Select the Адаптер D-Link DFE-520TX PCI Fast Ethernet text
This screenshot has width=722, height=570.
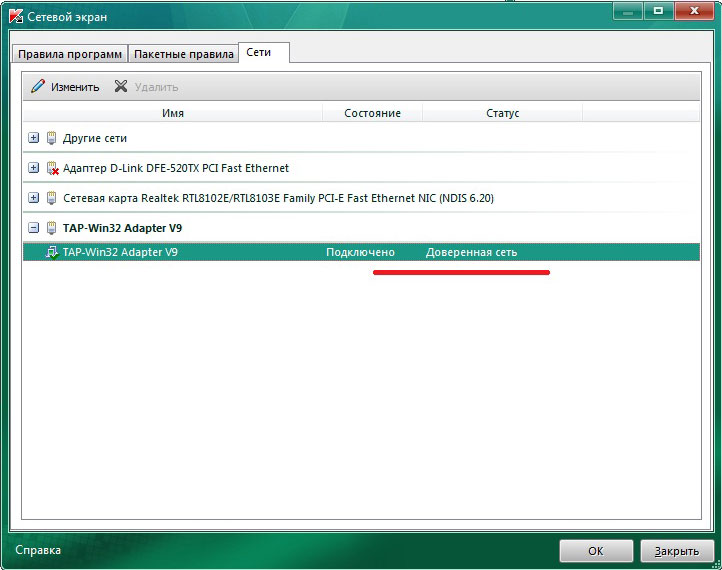176,168
